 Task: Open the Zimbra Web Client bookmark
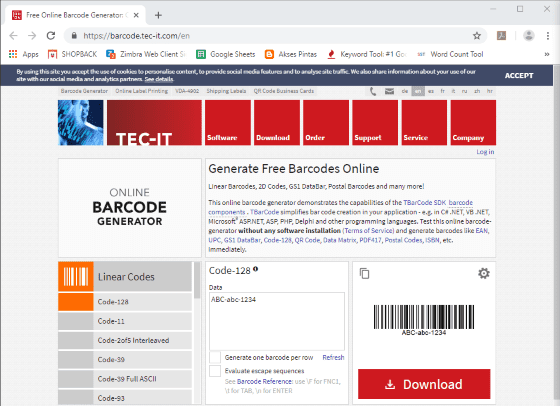tap(146, 54)
